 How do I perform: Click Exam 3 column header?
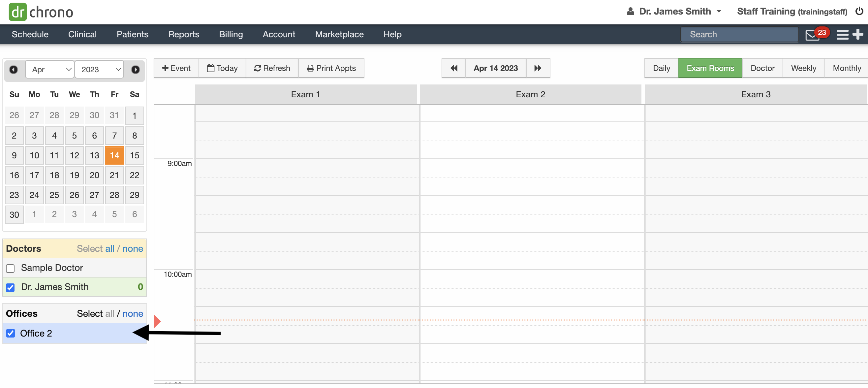pyautogui.click(x=756, y=94)
